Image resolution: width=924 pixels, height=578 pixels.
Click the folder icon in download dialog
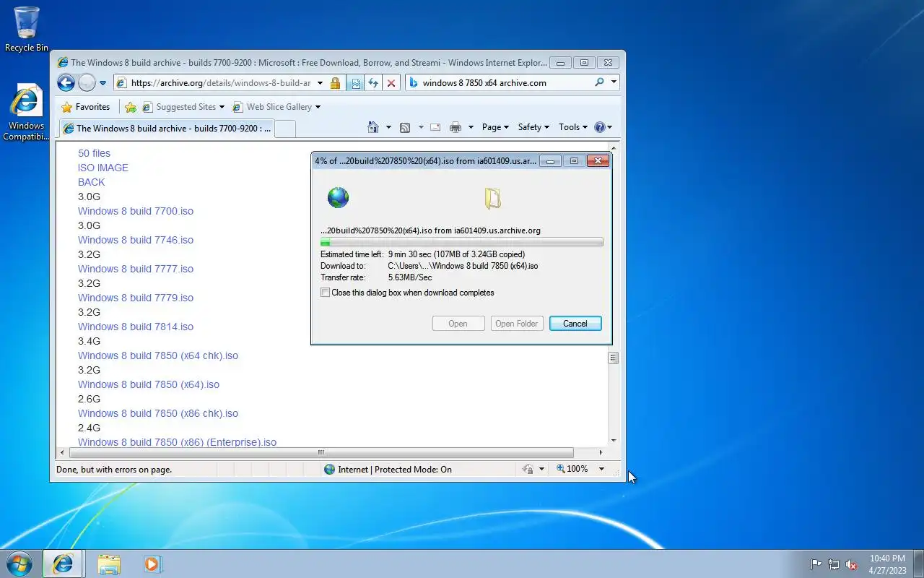(492, 198)
